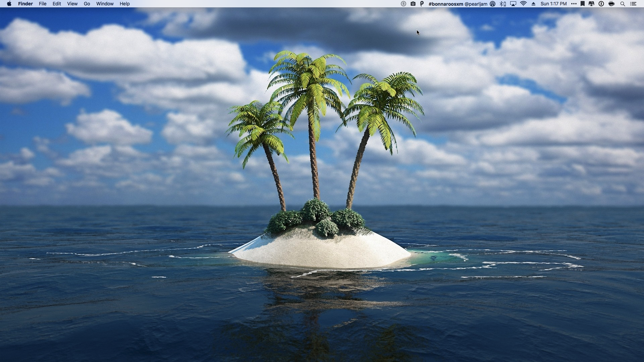Click the Pandora-style P menu bar icon
Viewport: 644px width, 362px height.
422,4
